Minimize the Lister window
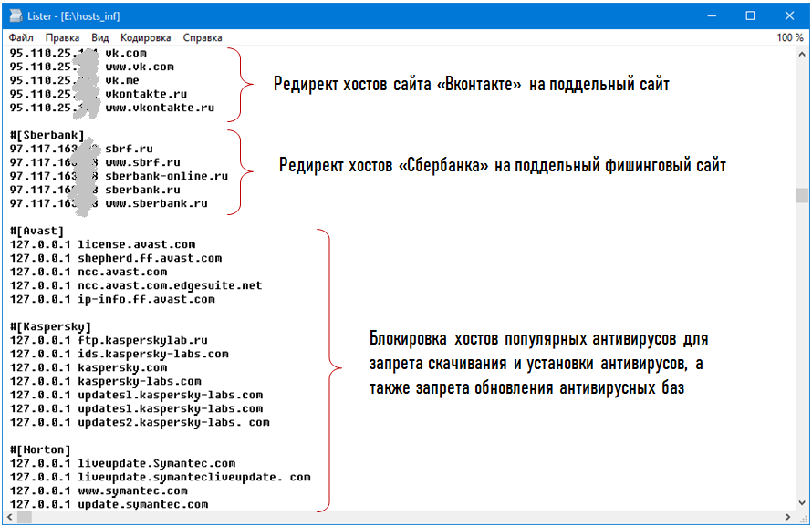The height and width of the screenshot is (526, 812). tap(712, 16)
